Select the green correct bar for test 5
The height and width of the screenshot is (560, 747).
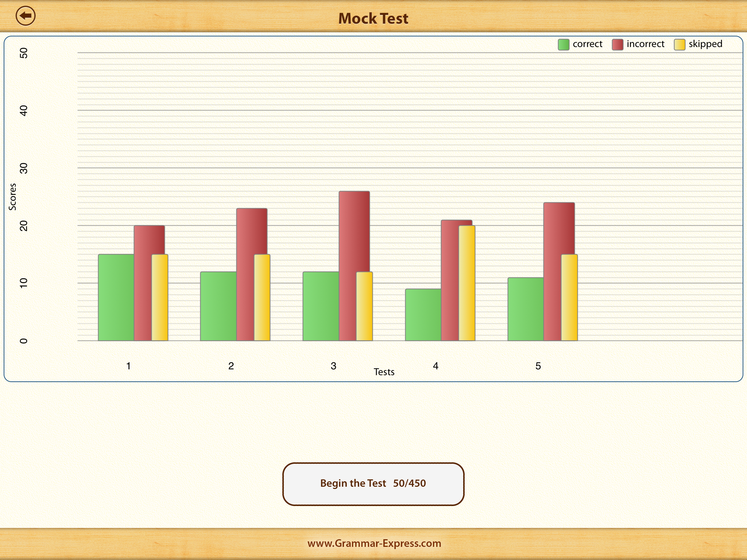pyautogui.click(x=526, y=309)
